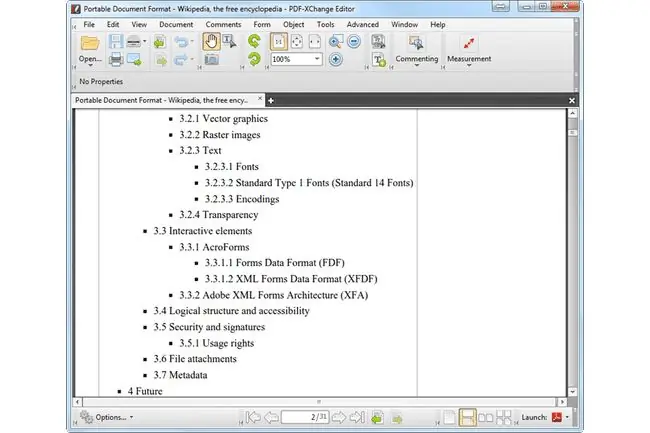Open the Options dropdown in status bar

pyautogui.click(x=107, y=417)
